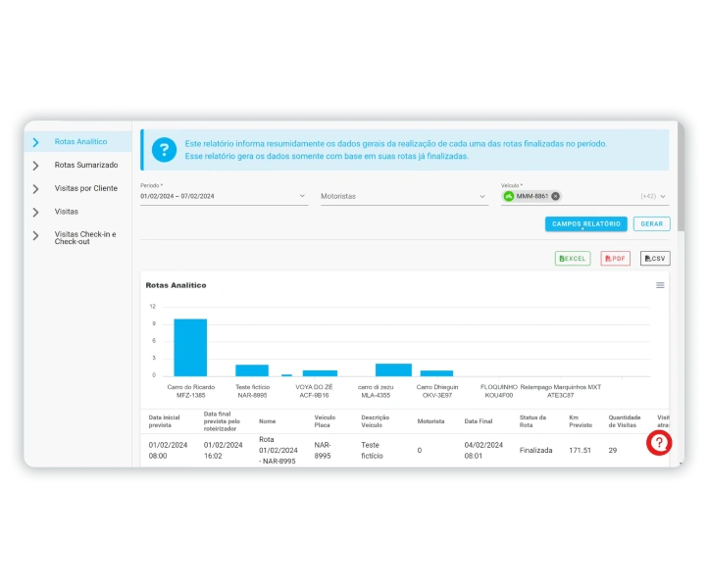Screen dimensions: 708x588
Task: Open the chart hamburger menu
Action: 660,285
